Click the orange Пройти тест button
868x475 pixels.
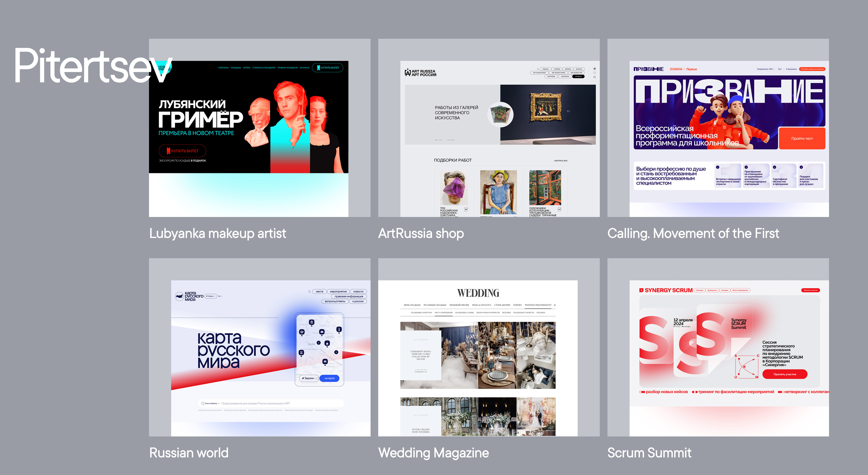pyautogui.click(x=802, y=138)
